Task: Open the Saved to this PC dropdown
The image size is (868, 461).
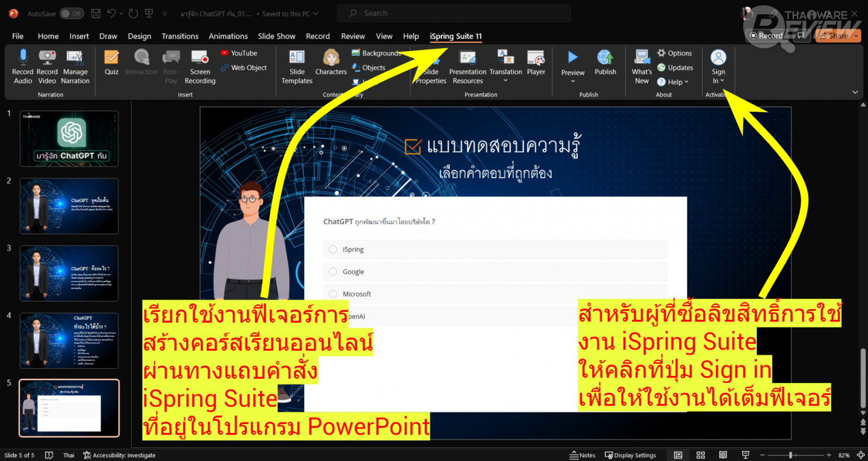Action: (x=290, y=14)
